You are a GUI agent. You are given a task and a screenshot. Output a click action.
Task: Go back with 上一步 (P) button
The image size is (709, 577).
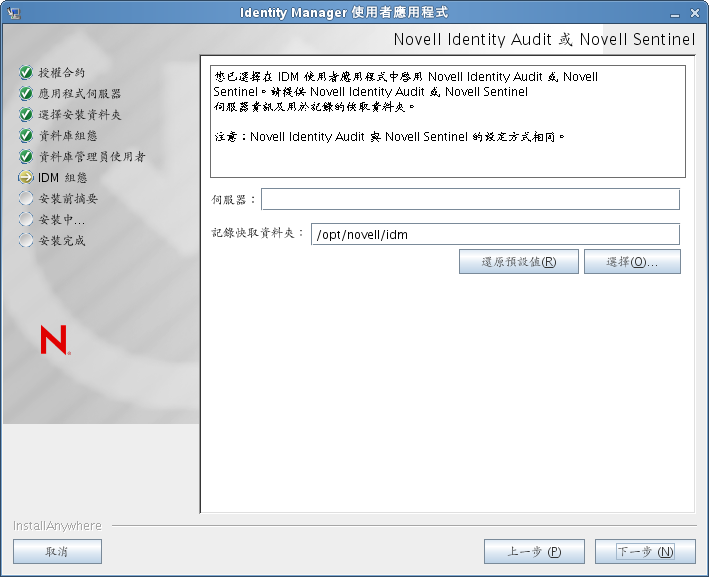click(534, 551)
